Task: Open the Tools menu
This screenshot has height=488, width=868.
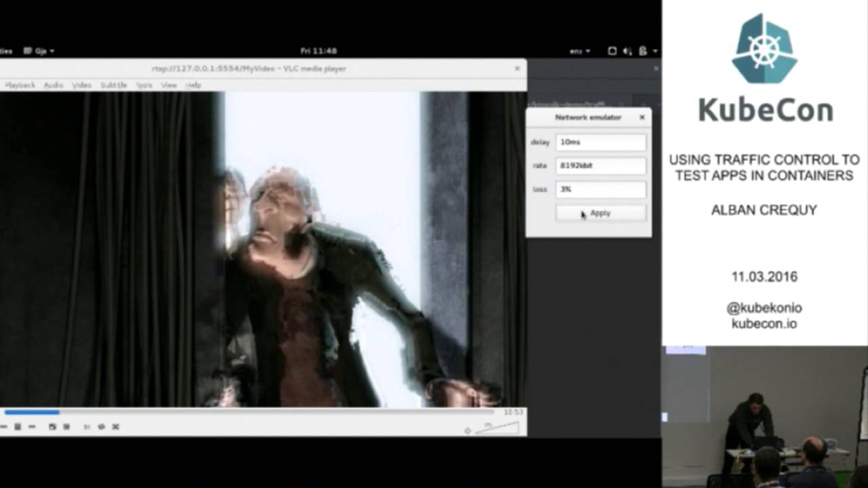Action: [x=144, y=85]
